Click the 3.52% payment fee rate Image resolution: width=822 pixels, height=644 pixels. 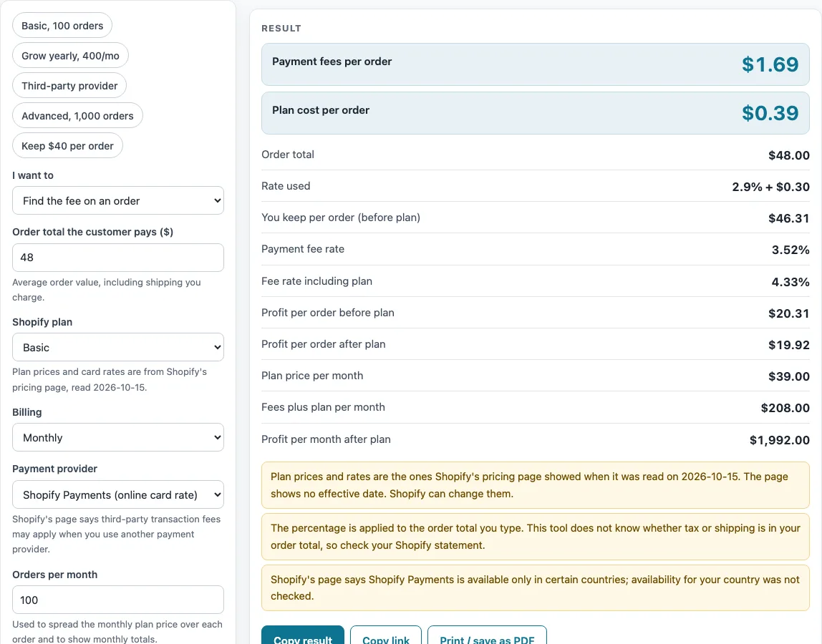pos(790,250)
